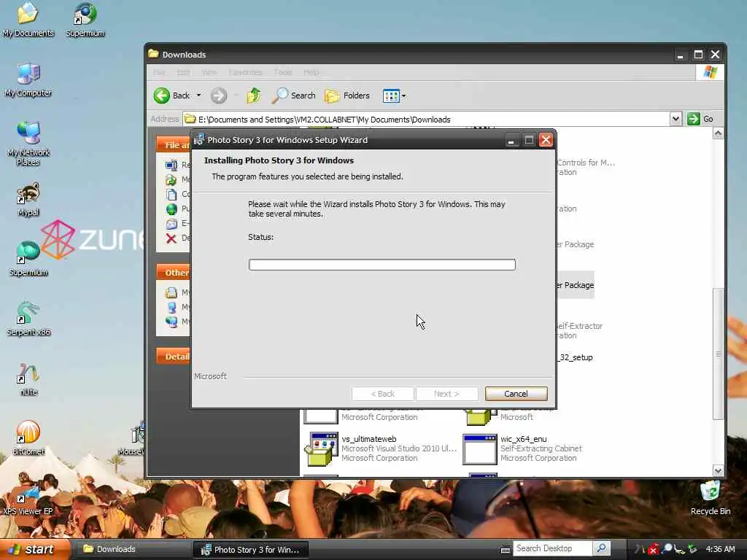Image resolution: width=747 pixels, height=560 pixels.
Task: Switch to Photo Story 3 taskbar button
Action: pos(251,550)
